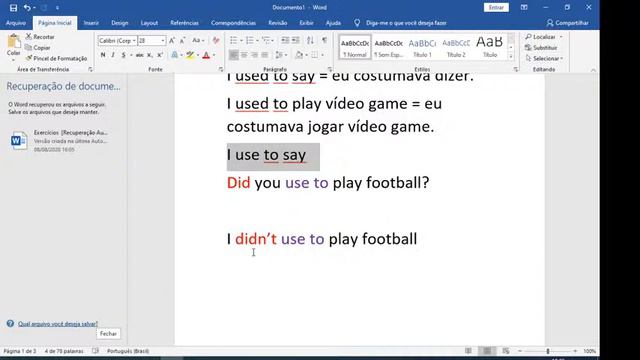This screenshot has width=640, height=360.
Task: Apply the Título 1 style
Action: tap(422, 47)
